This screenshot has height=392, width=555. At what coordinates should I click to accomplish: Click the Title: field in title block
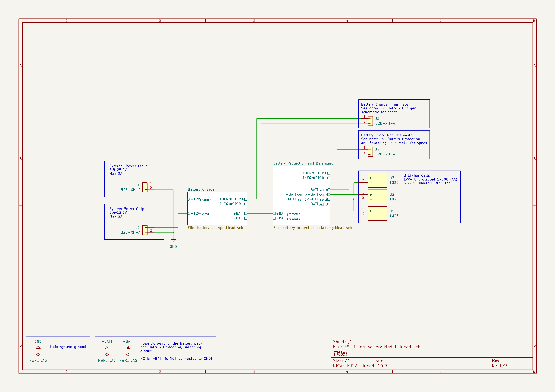[340, 354]
